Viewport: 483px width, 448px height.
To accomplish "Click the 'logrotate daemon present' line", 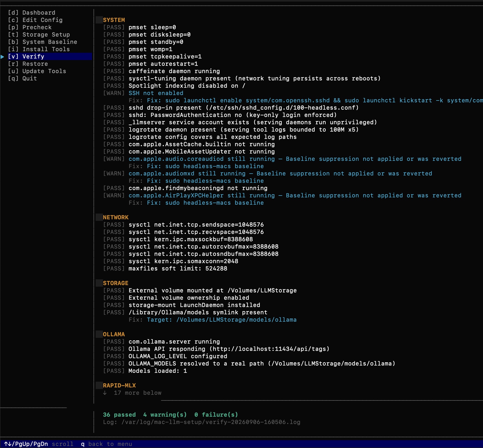I will coord(231,129).
